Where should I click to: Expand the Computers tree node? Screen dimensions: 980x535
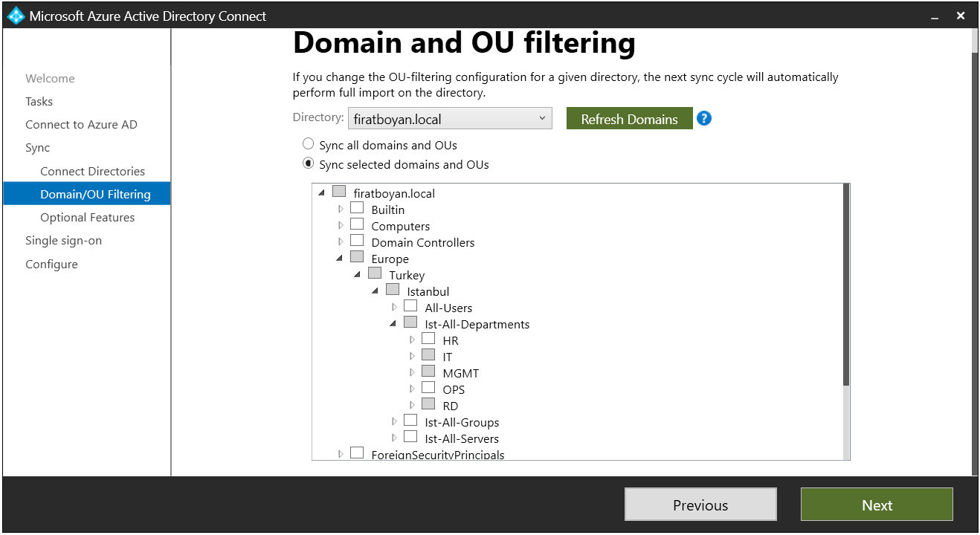pos(341,226)
